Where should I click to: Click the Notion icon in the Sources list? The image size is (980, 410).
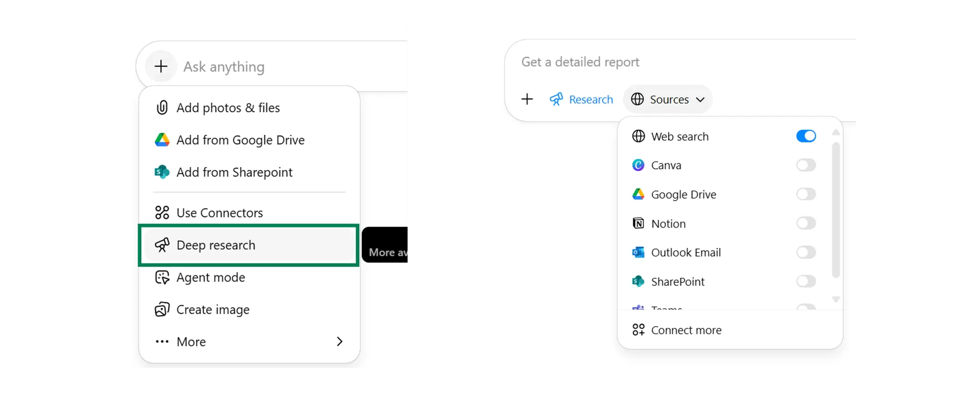coord(638,223)
